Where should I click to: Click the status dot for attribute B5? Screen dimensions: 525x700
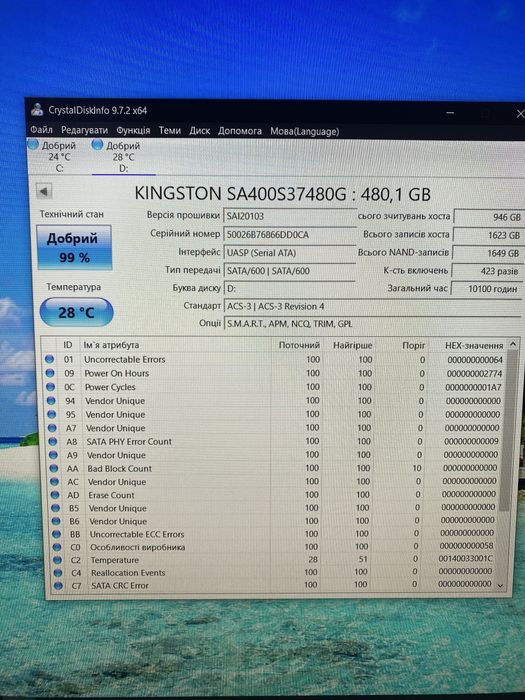[55, 508]
